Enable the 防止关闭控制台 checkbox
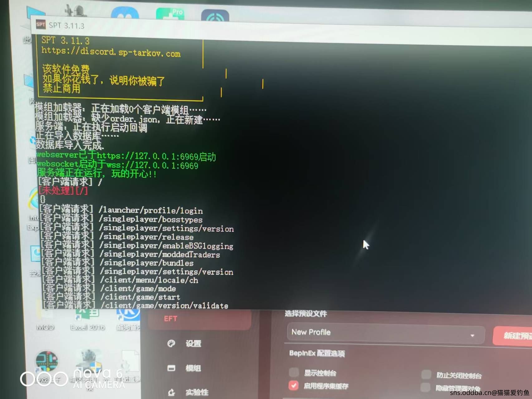532x399 pixels. [x=426, y=374]
